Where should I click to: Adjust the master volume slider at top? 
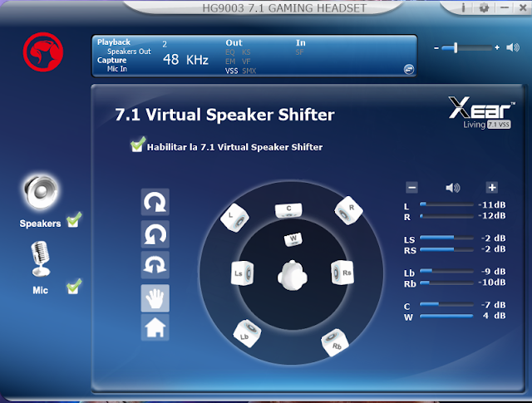coord(467,48)
